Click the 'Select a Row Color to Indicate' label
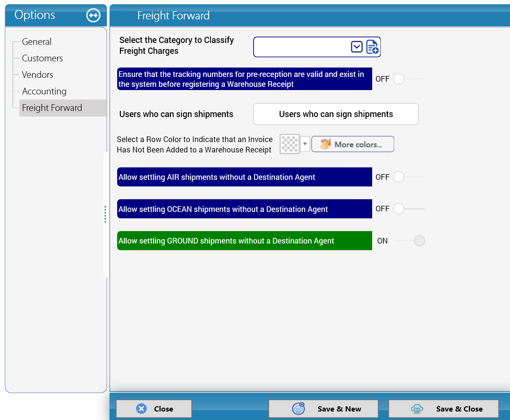The image size is (510, 420). point(195,145)
